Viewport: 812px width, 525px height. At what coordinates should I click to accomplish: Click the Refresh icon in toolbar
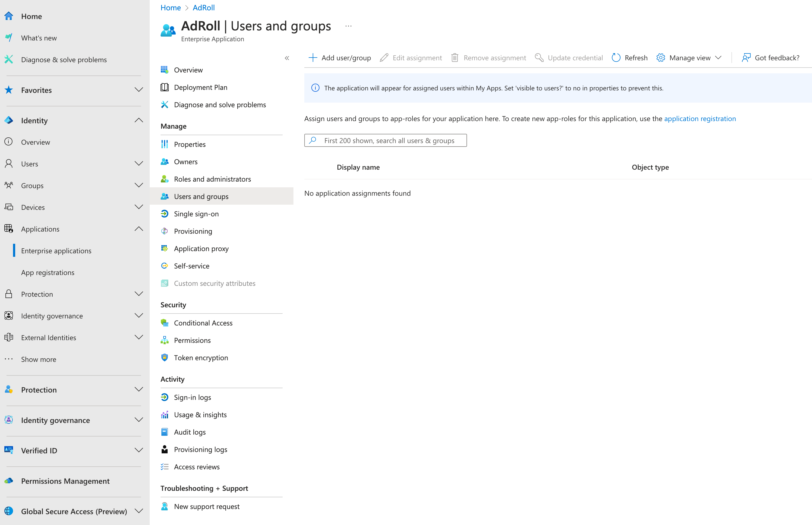point(616,58)
